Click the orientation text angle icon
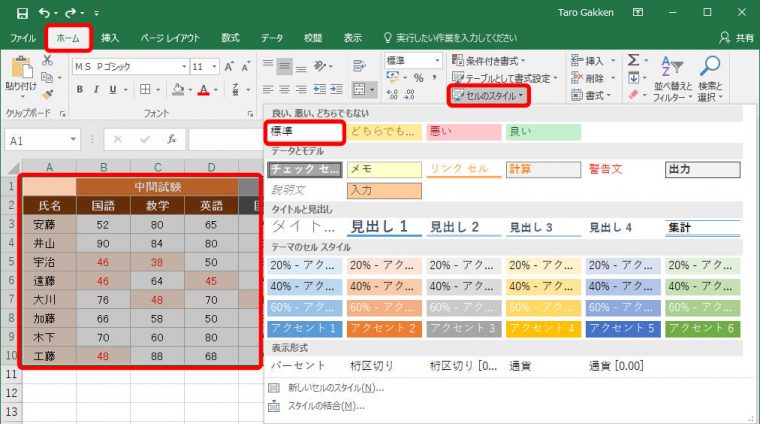760x424 pixels. coord(320,66)
